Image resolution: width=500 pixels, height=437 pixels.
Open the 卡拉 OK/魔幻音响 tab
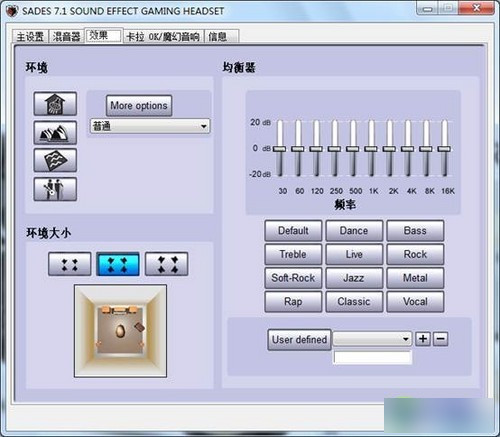(163, 36)
